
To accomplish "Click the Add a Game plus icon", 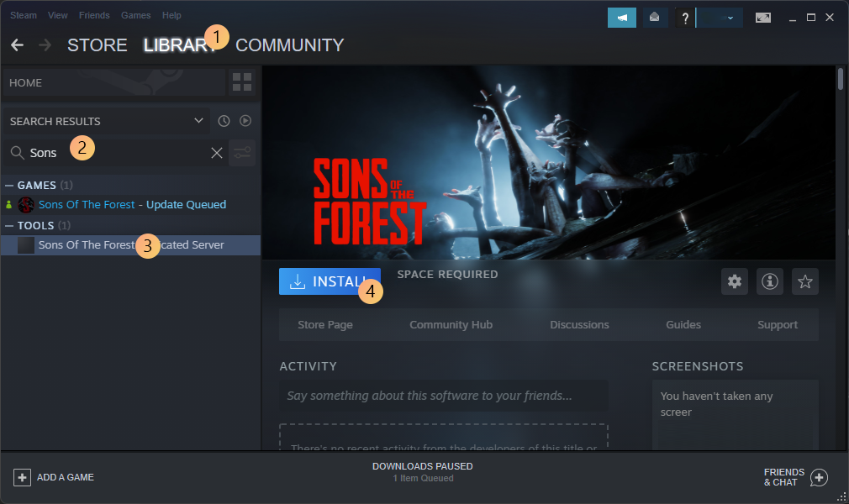I will pyautogui.click(x=22, y=477).
